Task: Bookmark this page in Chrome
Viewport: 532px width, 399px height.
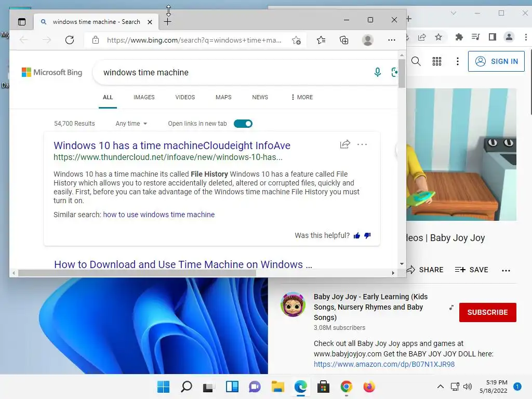Action: tap(438, 37)
